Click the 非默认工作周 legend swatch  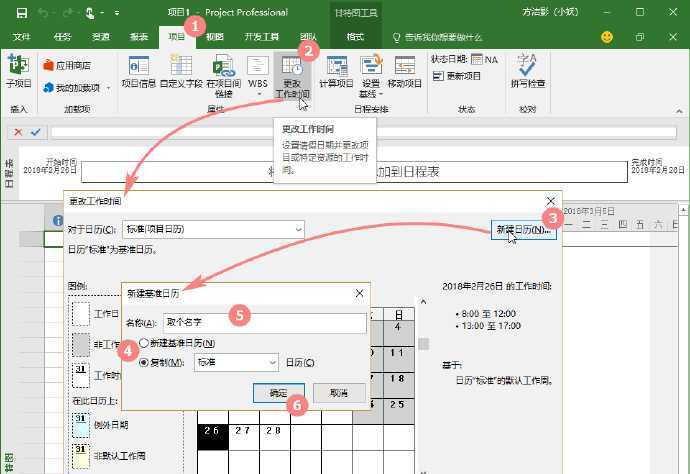tap(81, 456)
